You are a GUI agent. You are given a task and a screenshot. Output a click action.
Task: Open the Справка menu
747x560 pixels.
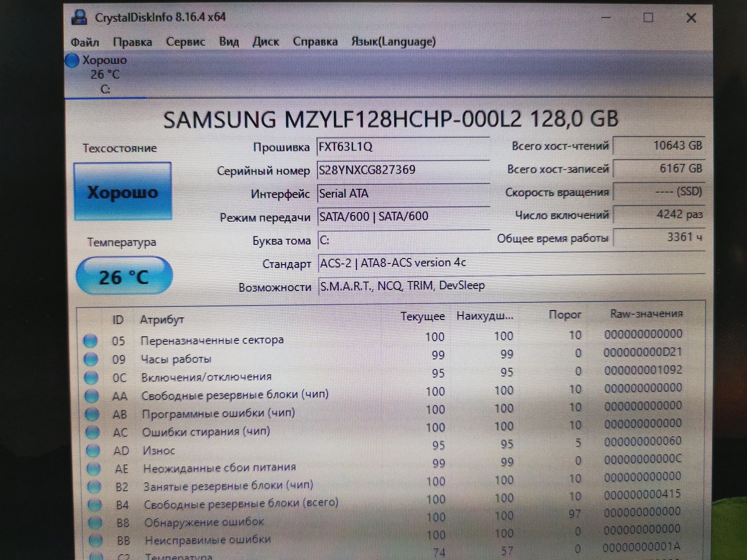tap(315, 42)
